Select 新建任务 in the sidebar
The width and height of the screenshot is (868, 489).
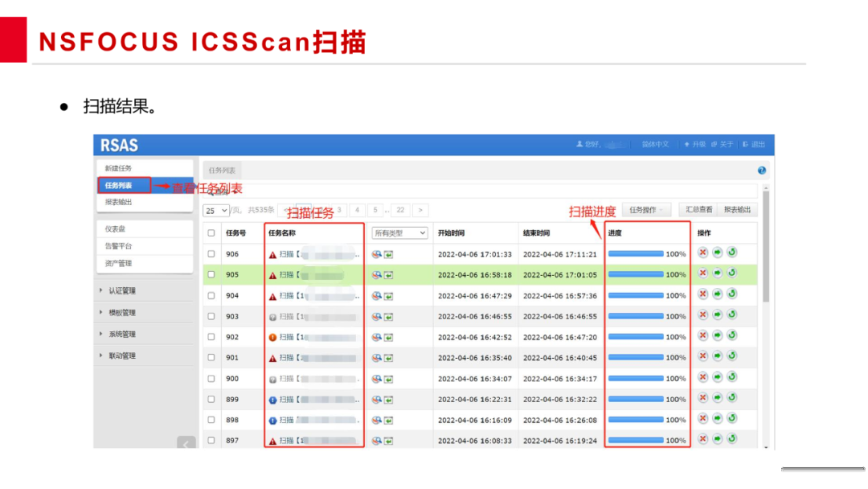point(118,168)
